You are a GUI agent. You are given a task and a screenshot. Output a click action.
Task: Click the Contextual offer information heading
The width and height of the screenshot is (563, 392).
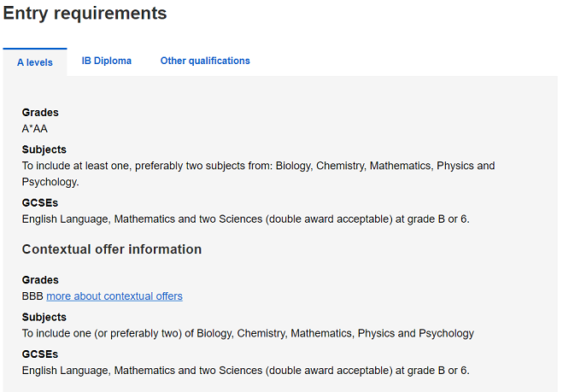click(x=112, y=249)
